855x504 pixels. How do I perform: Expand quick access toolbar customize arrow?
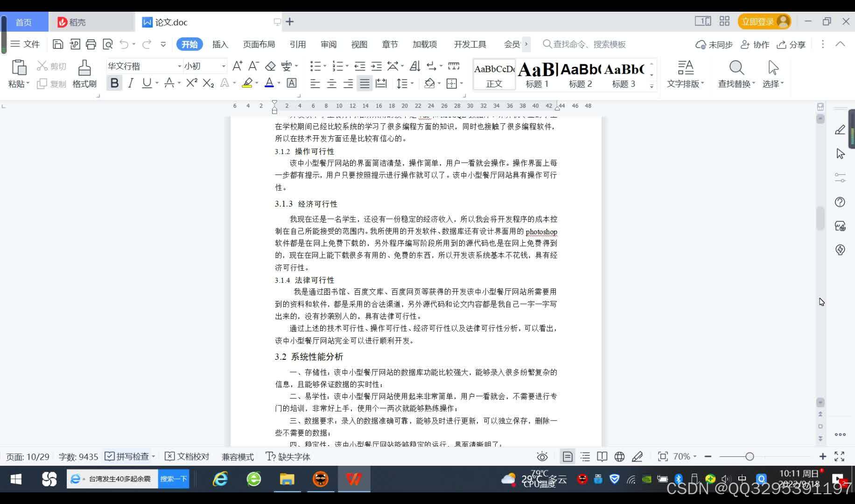coord(163,44)
